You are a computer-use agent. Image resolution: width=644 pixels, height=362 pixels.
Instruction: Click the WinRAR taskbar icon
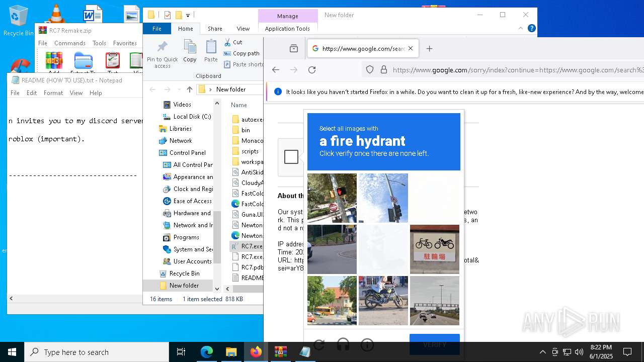[x=280, y=352]
